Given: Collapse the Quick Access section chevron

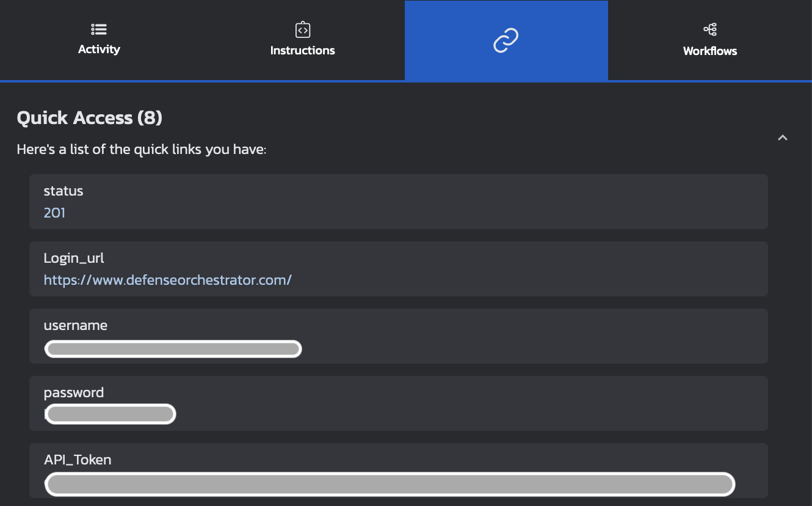Looking at the screenshot, I should [783, 138].
